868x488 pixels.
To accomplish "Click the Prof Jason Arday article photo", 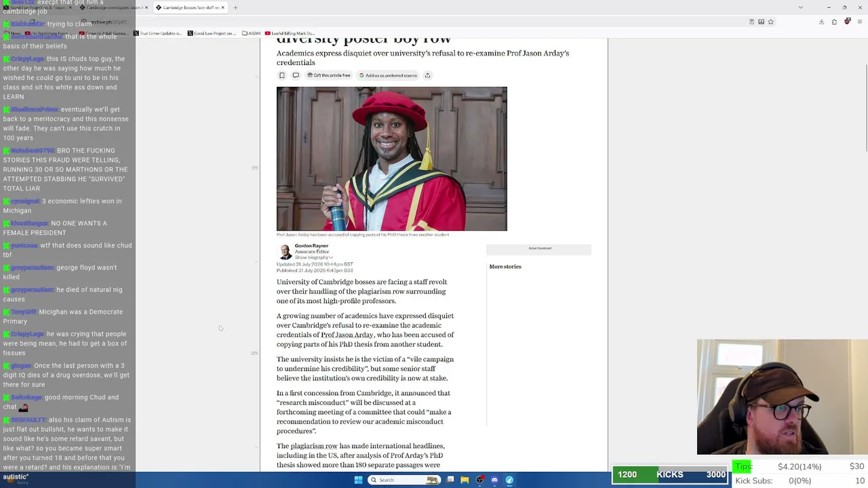I will point(392,159).
